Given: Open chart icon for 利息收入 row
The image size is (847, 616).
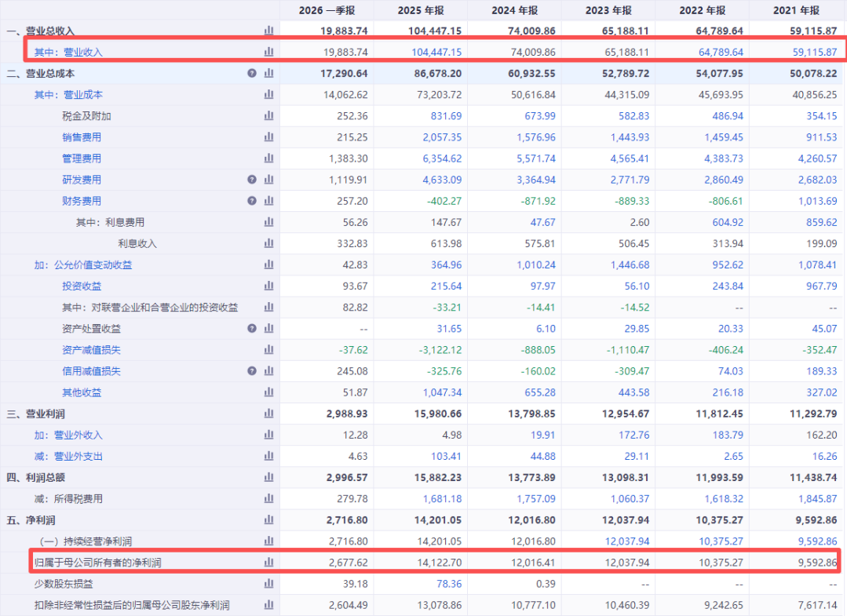Looking at the screenshot, I should 269,243.
